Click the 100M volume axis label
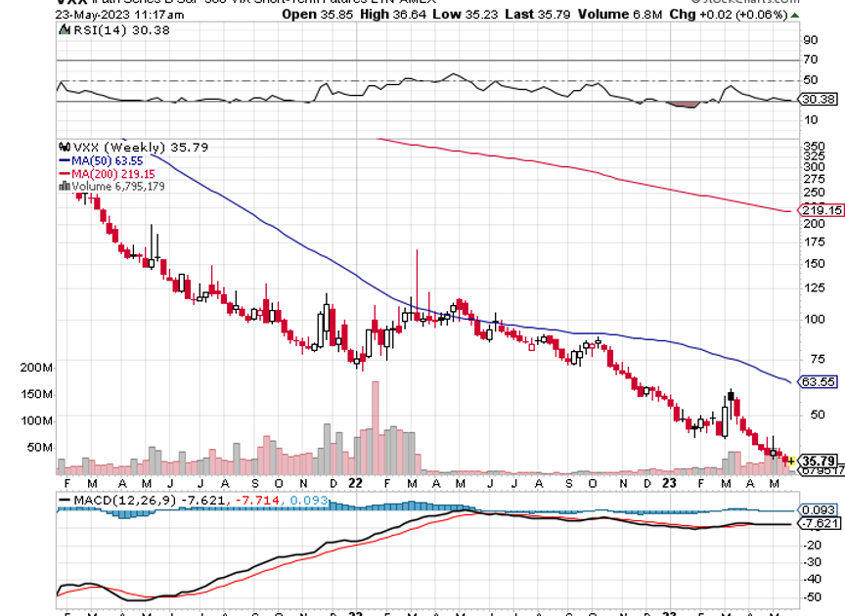 click(x=36, y=420)
